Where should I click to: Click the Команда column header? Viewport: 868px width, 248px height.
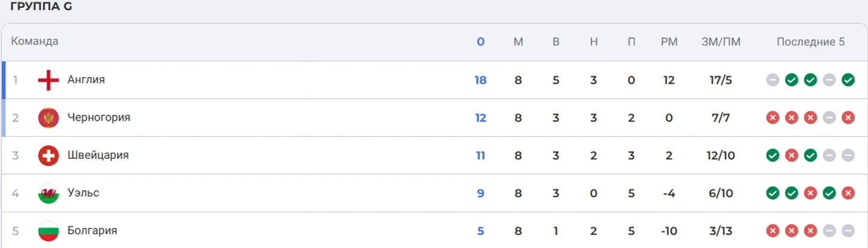pos(34,42)
